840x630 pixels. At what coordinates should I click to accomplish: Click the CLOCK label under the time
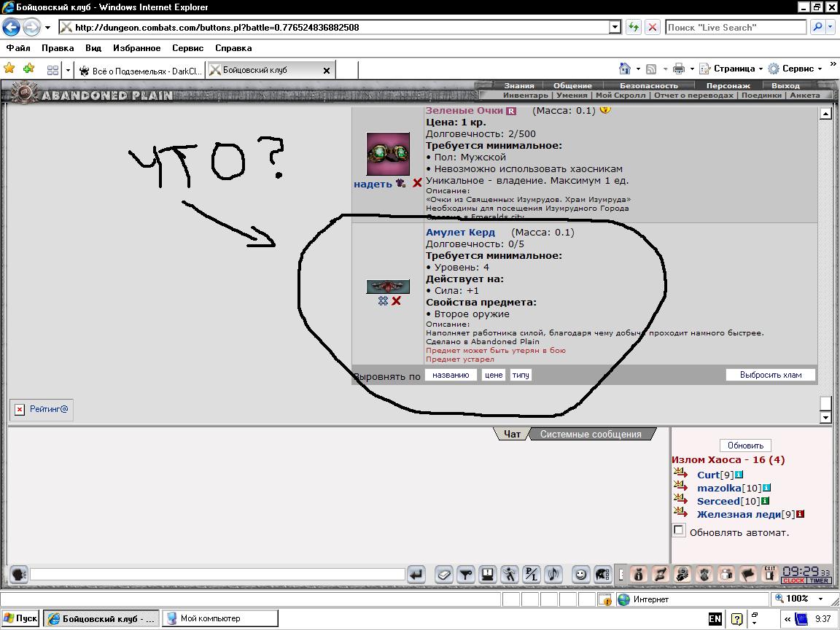click(x=794, y=580)
